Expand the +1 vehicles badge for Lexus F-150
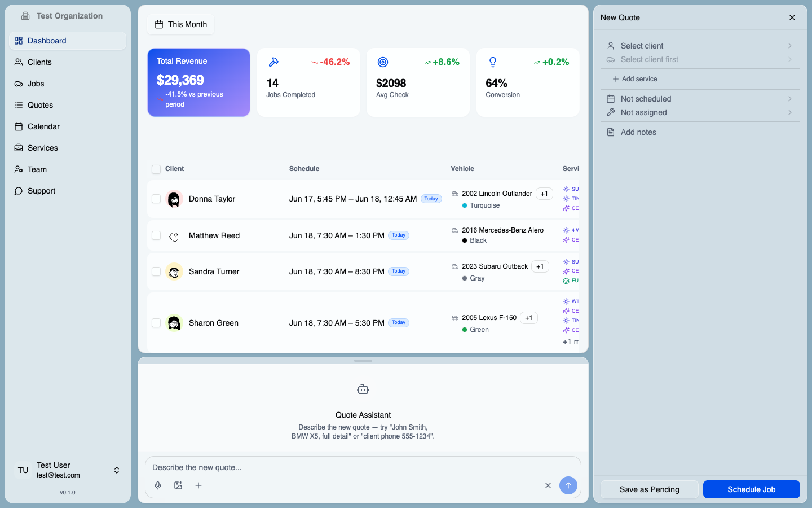812x508 pixels. click(528, 318)
